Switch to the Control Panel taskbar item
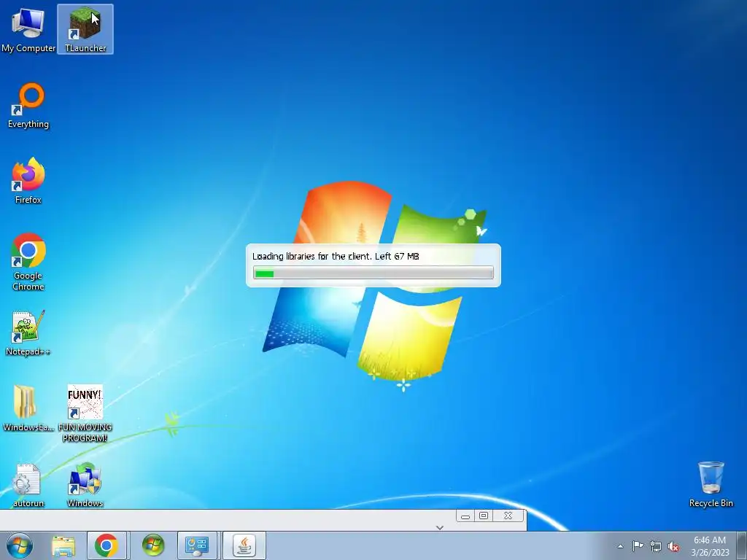 197,545
